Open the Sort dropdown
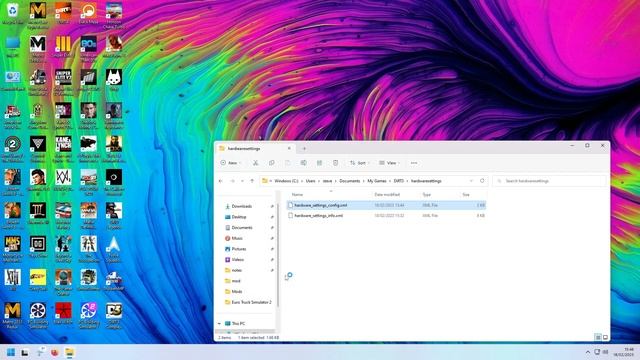This screenshot has height=360, width=640. click(x=360, y=163)
